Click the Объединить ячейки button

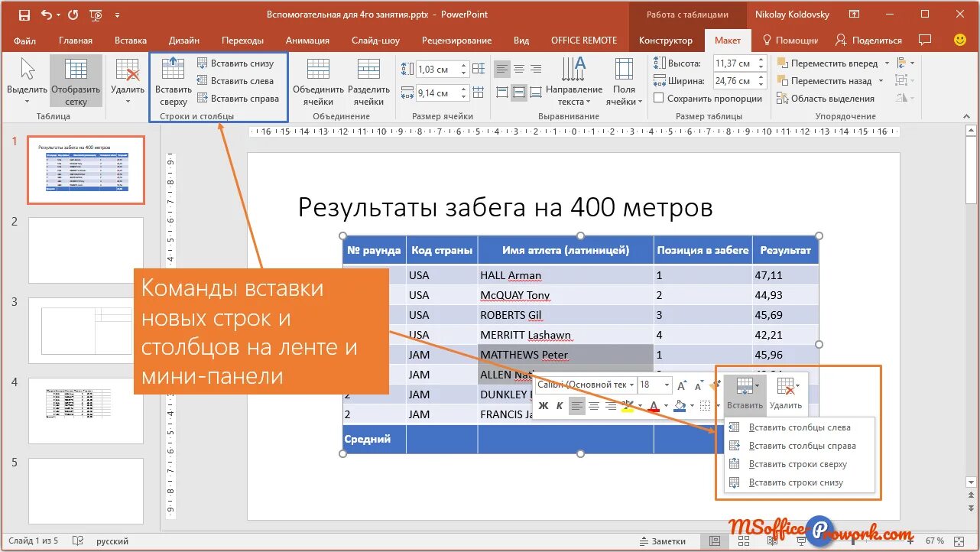click(x=318, y=81)
